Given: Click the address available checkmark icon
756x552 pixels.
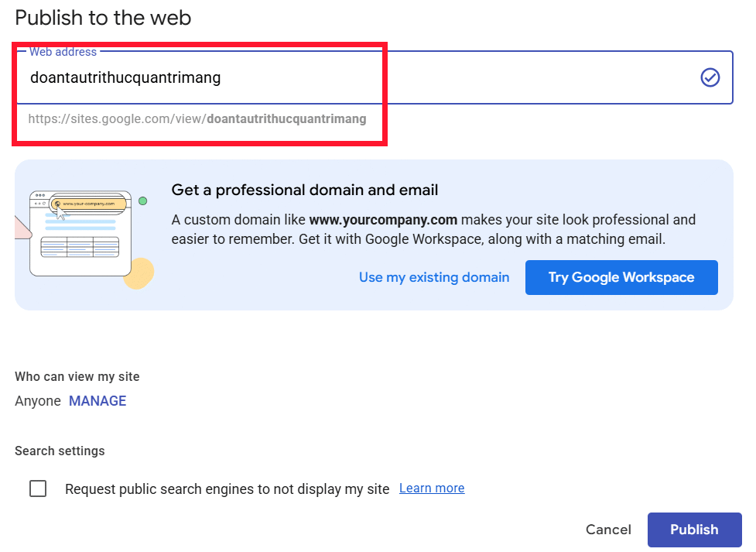Looking at the screenshot, I should point(710,77).
